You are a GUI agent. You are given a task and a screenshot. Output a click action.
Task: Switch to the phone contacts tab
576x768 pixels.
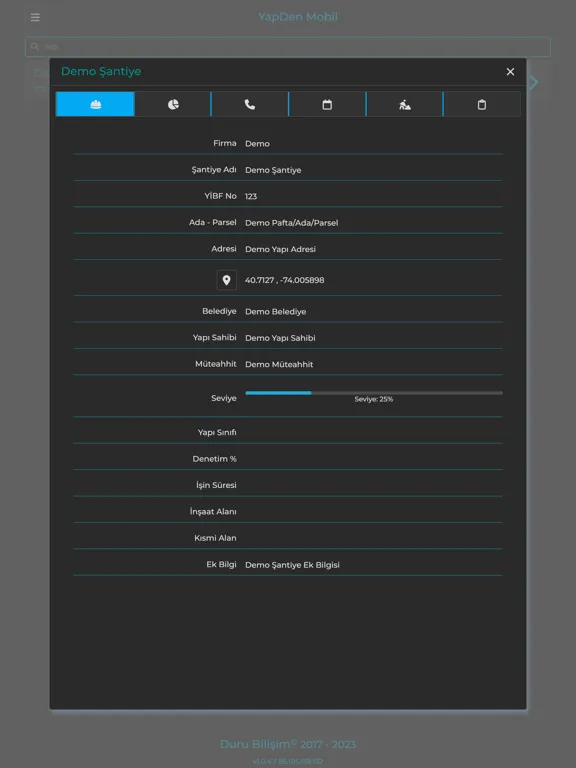250,104
